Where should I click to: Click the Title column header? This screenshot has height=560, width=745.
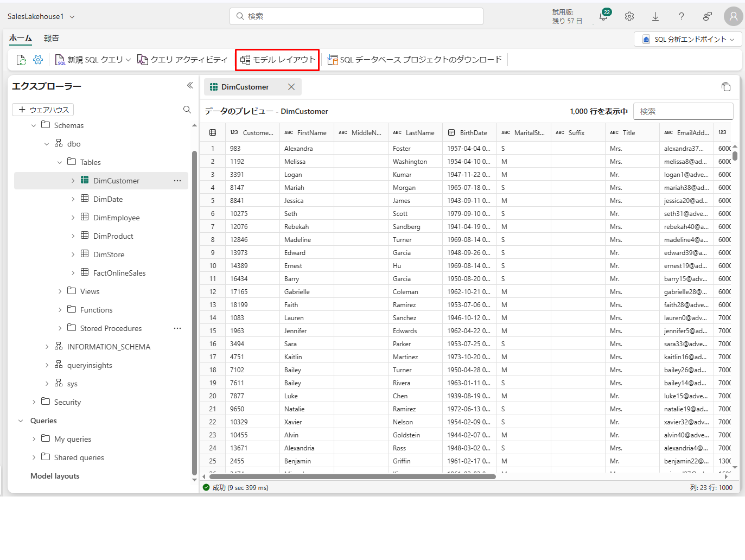(x=632, y=132)
